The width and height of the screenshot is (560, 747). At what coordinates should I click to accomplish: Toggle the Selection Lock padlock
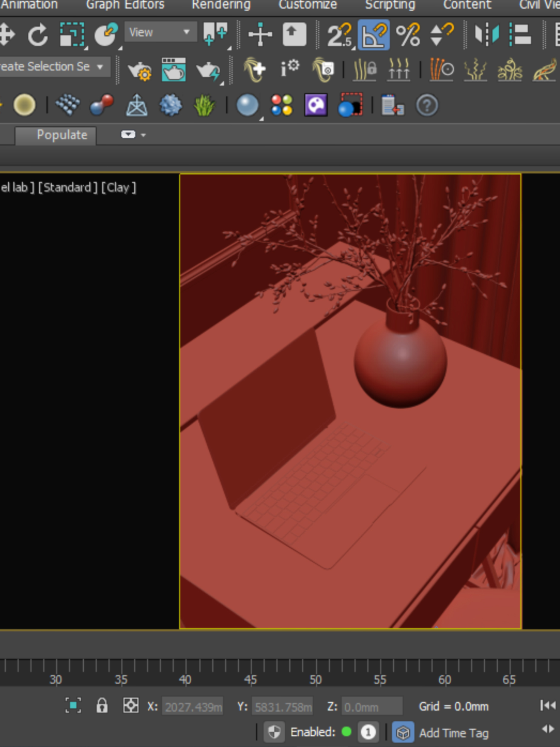[102, 705]
